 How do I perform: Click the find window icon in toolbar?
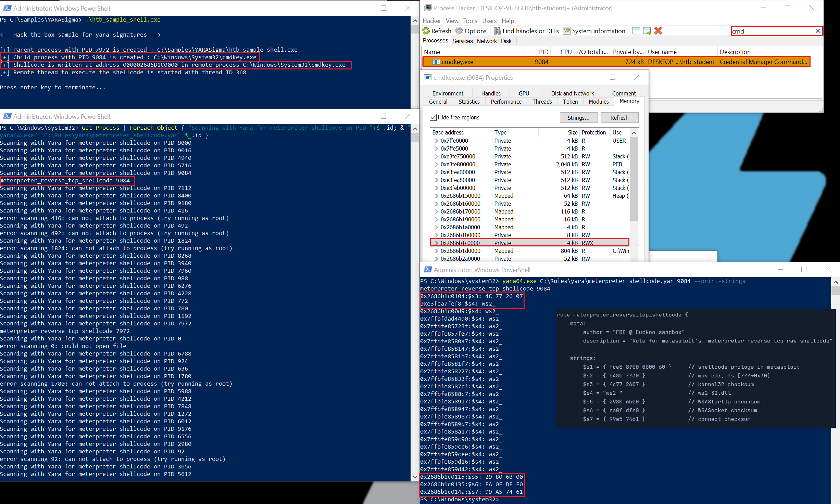point(636,31)
